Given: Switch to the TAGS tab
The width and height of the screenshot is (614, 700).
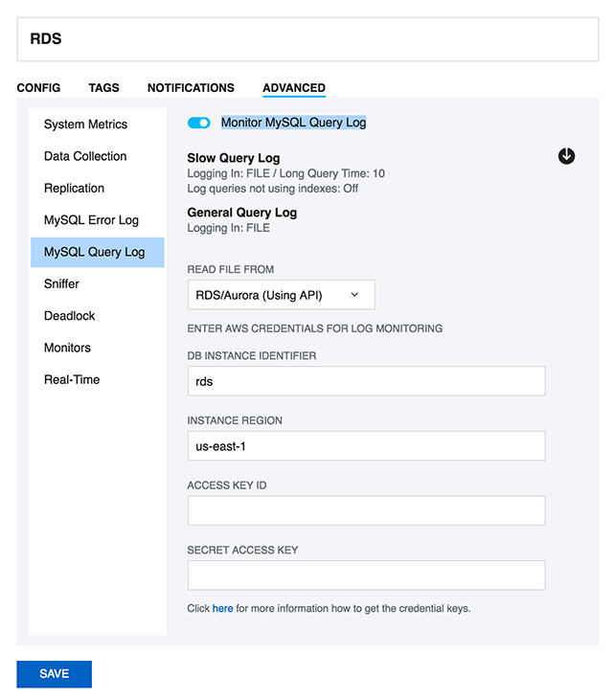Looking at the screenshot, I should point(103,87).
